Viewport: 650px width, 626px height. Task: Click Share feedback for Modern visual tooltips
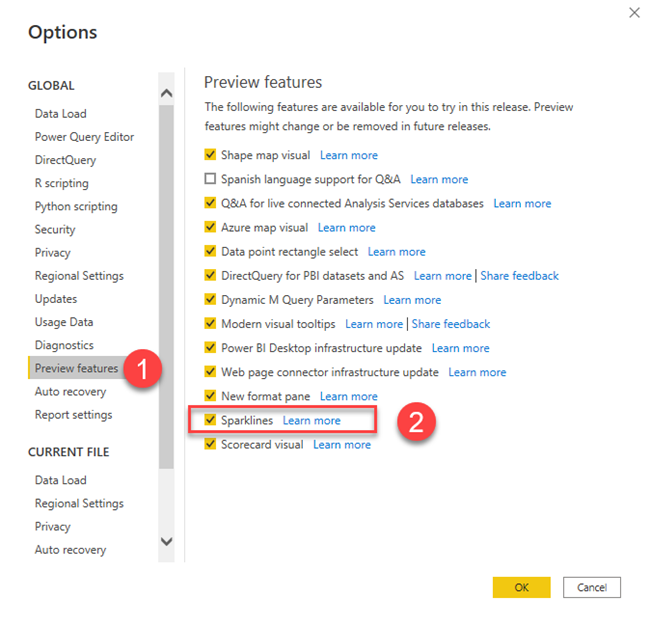coord(450,324)
